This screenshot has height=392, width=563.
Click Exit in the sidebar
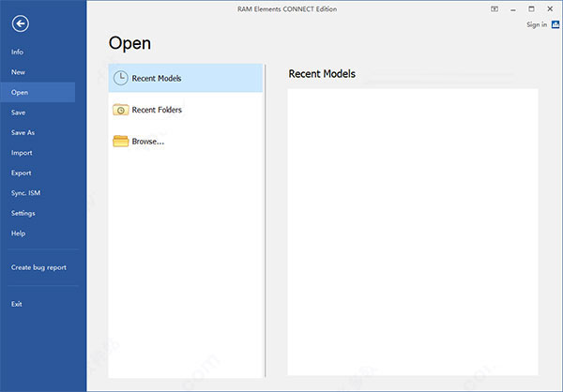[17, 304]
